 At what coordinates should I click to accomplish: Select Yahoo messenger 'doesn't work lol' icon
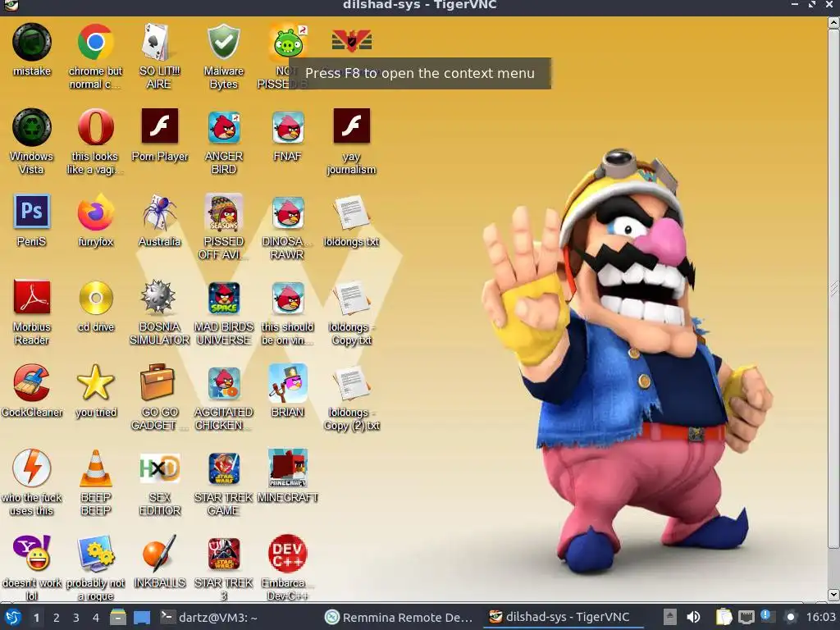click(32, 553)
